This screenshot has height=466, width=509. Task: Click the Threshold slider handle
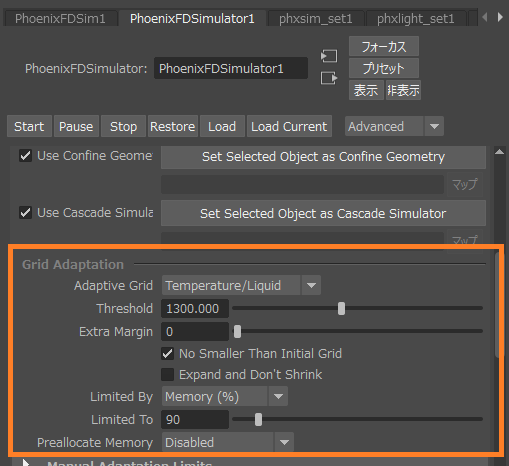pyautogui.click(x=341, y=309)
